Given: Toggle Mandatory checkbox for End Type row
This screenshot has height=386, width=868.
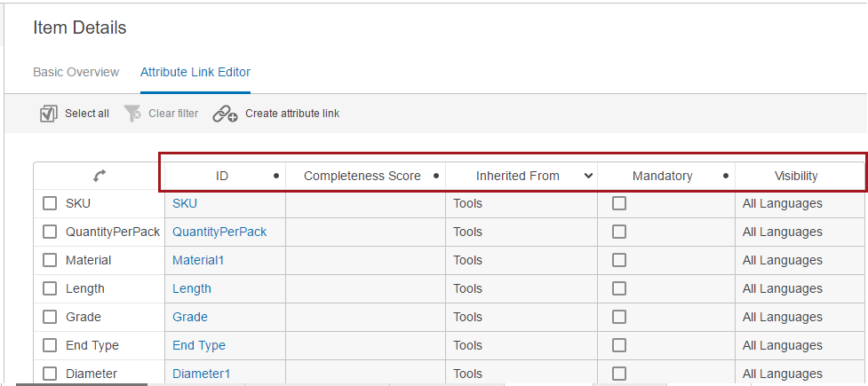Looking at the screenshot, I should (x=619, y=345).
